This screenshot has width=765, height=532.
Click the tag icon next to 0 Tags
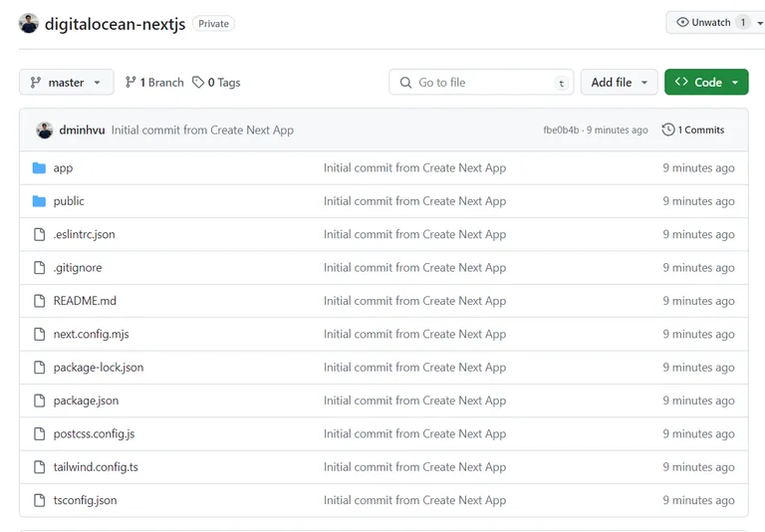197,82
